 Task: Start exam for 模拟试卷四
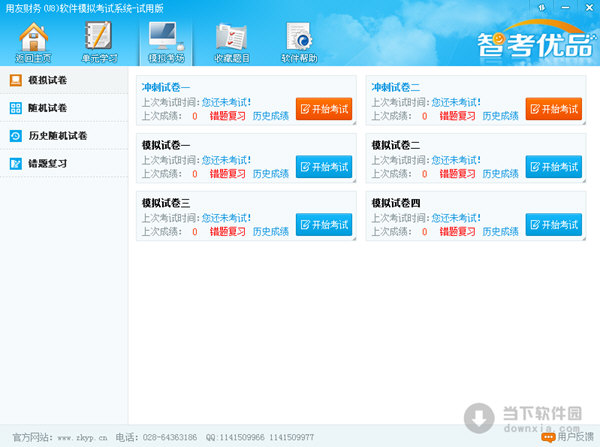554,225
